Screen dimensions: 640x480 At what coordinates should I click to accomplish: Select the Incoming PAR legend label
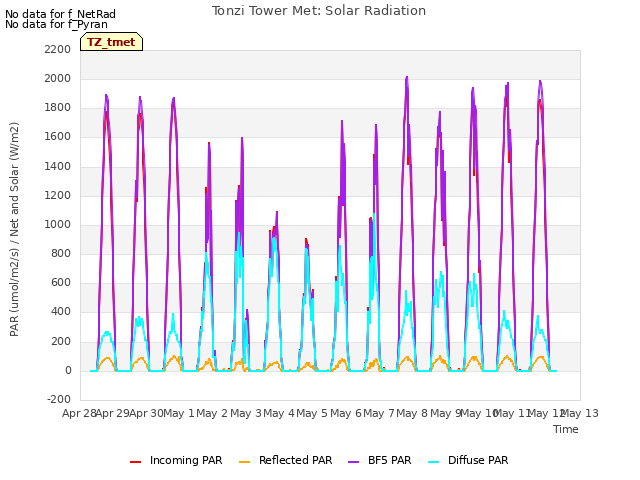point(186,460)
